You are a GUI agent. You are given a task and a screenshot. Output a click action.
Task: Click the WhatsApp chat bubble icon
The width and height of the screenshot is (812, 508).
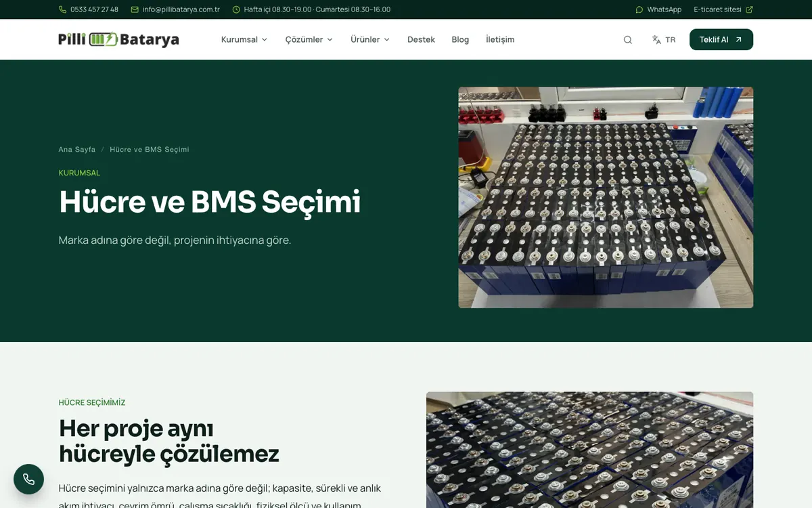tap(639, 9)
